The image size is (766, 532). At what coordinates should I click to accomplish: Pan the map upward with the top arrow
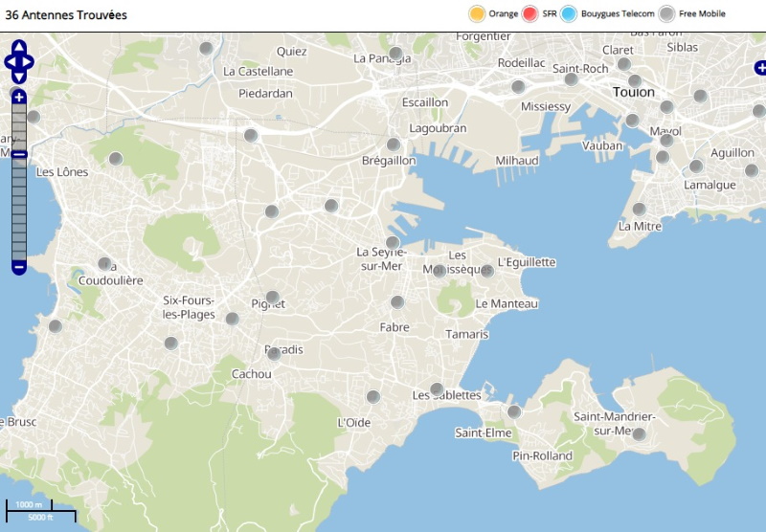pos(19,46)
